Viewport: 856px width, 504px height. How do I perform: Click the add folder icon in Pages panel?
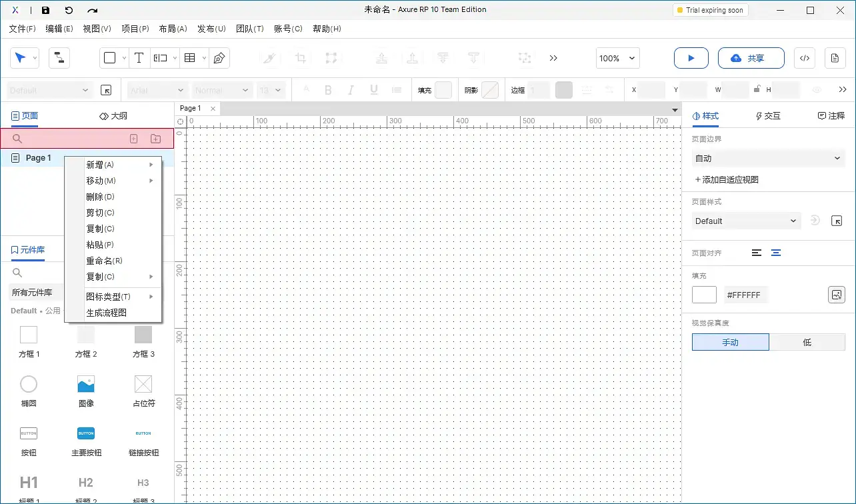click(x=155, y=138)
